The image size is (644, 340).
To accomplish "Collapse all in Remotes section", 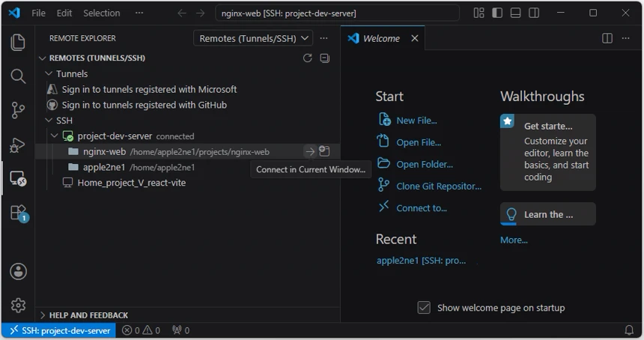I will click(325, 58).
